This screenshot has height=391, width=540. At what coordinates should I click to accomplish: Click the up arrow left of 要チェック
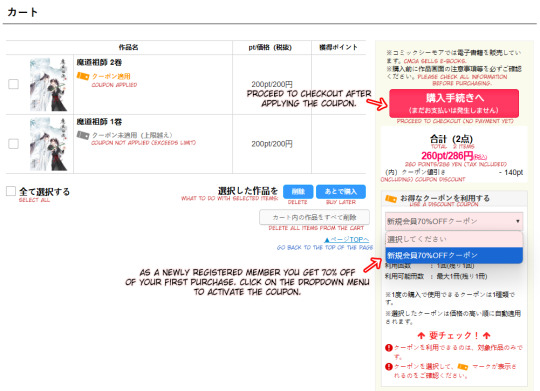pyautogui.click(x=421, y=335)
